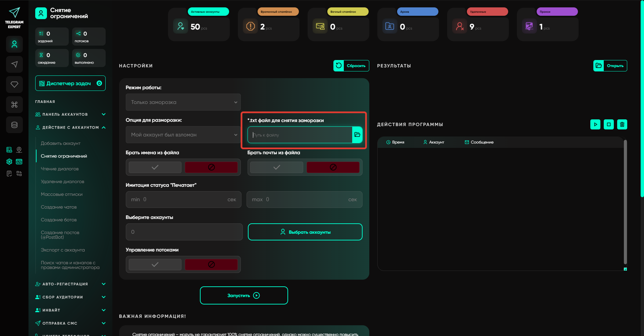Select 'Массовые отписки' in sidebar menu
644x336 pixels.
(62, 194)
